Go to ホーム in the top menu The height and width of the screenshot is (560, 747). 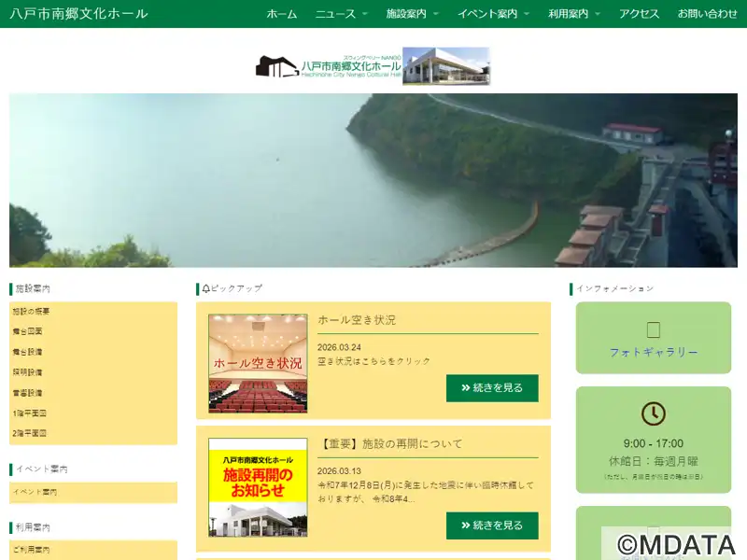(x=281, y=14)
